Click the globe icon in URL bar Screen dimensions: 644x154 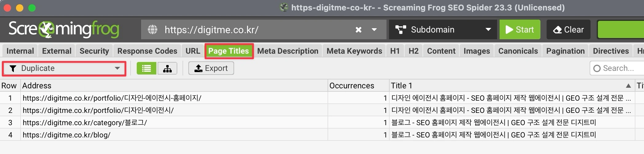click(152, 30)
